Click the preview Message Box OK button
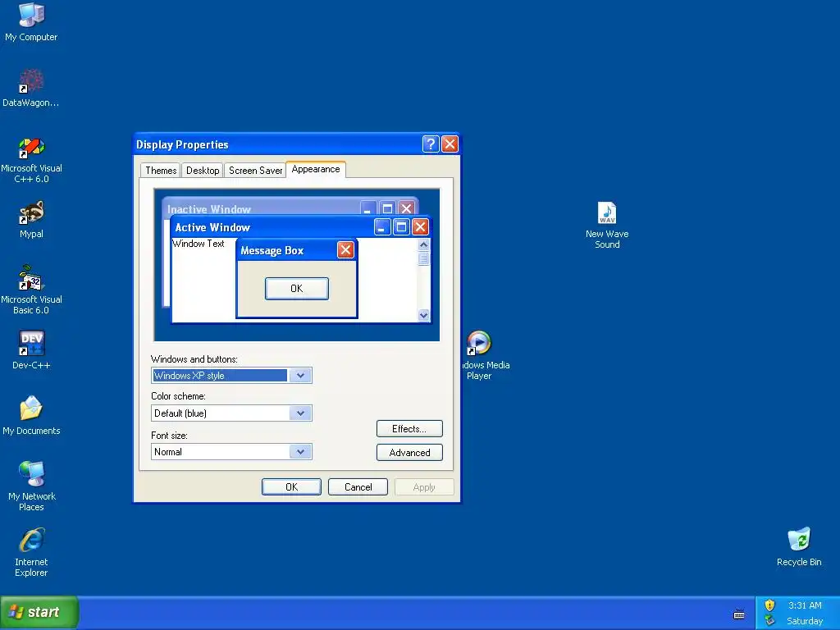 click(x=297, y=289)
